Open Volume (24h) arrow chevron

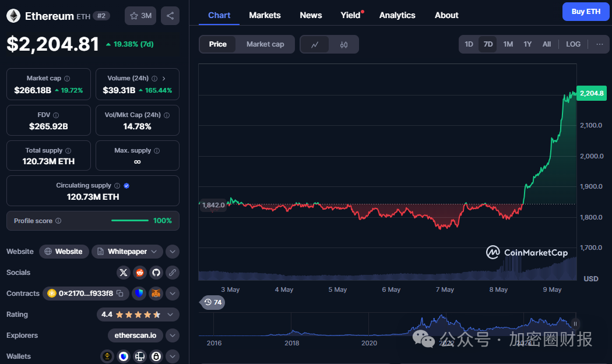pyautogui.click(x=164, y=79)
